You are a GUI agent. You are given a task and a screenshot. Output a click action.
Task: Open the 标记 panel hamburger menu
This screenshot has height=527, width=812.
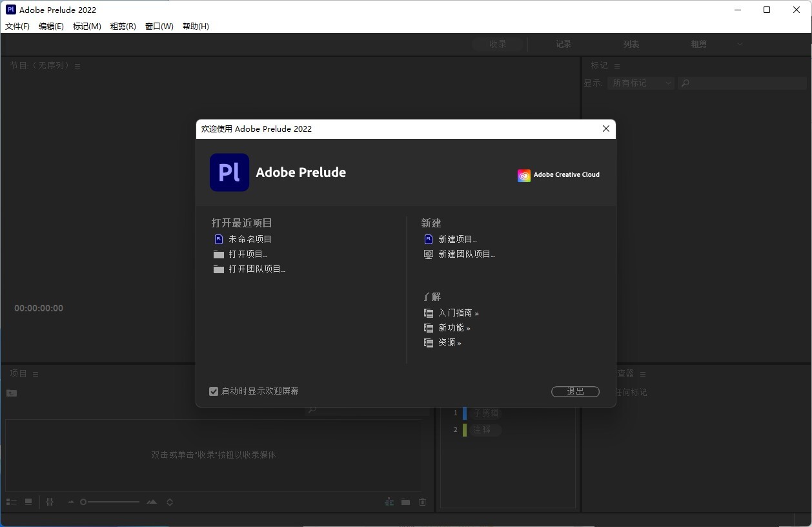(616, 66)
